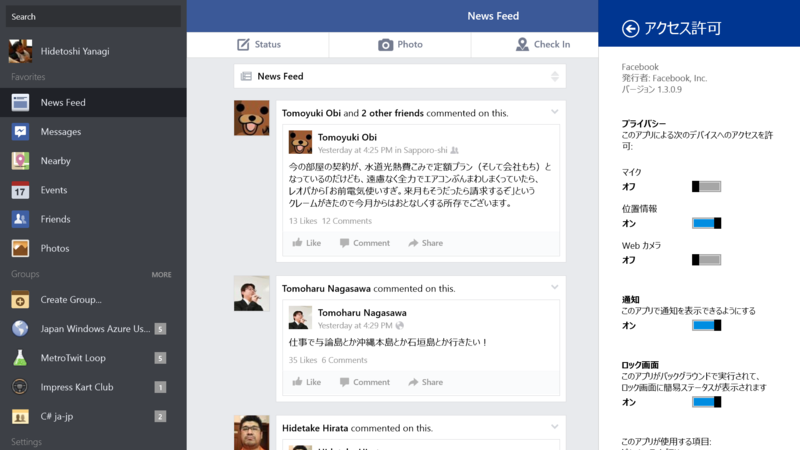Open Hidetoshi Yanagi profile name
This screenshot has height=450, width=800.
tap(75, 51)
